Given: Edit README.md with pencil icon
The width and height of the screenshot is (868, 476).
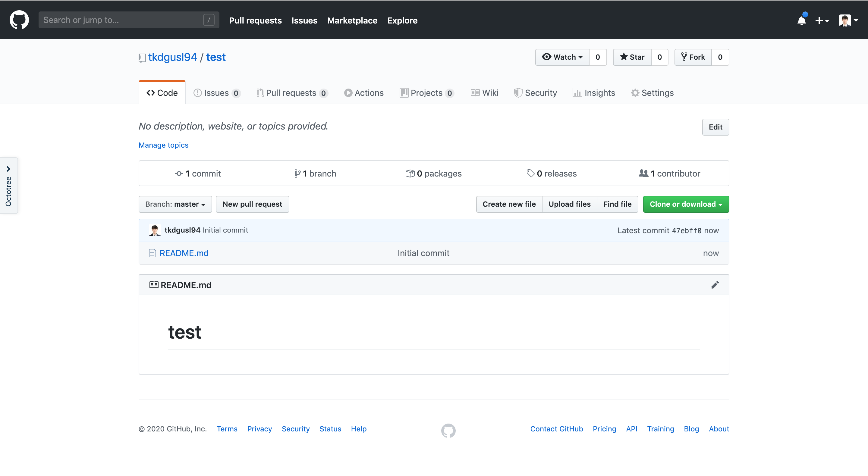Looking at the screenshot, I should click(714, 285).
